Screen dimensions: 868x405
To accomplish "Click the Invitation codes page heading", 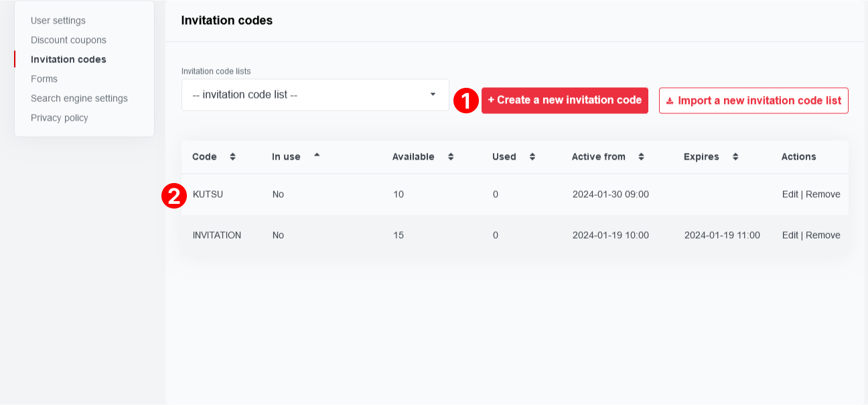I will pos(227,21).
